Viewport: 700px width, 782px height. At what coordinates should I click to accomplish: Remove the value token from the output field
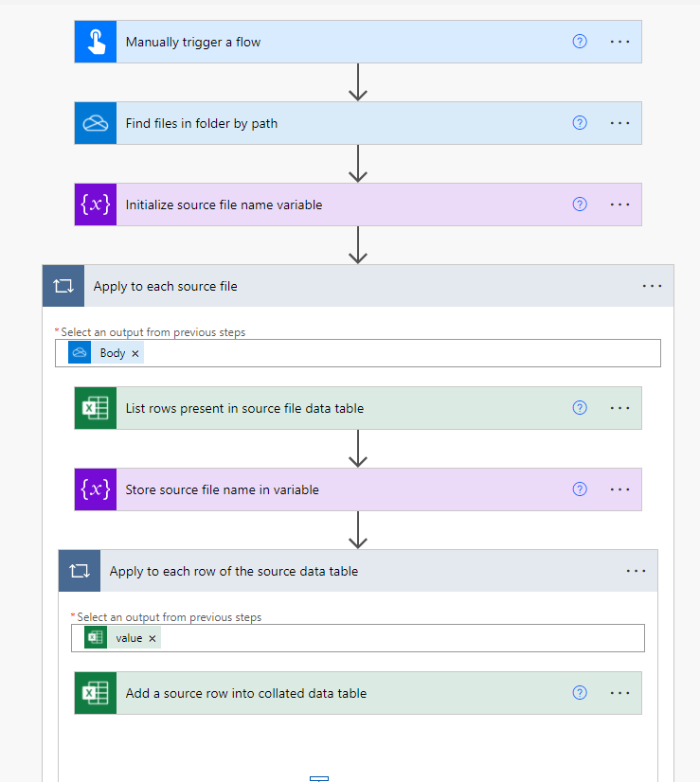(153, 638)
